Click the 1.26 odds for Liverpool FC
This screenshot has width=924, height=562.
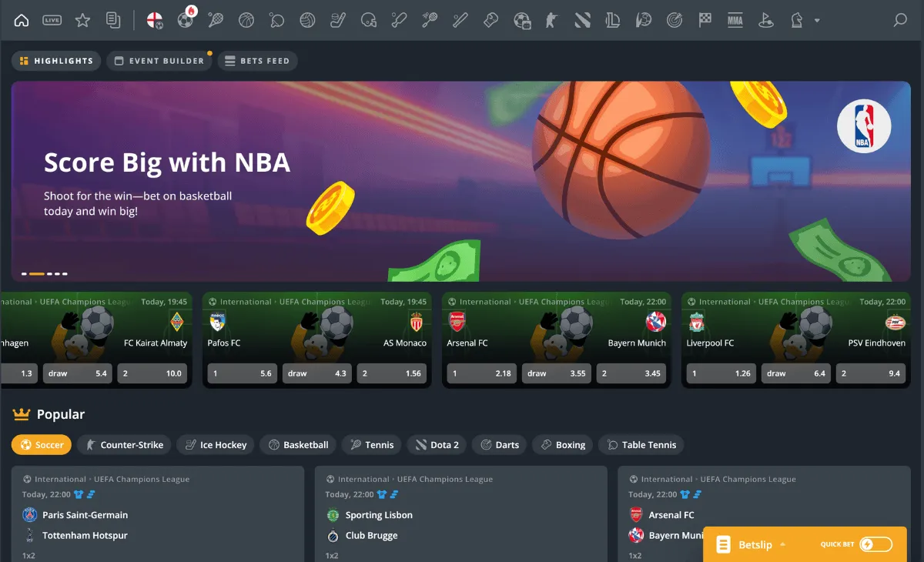(x=720, y=373)
